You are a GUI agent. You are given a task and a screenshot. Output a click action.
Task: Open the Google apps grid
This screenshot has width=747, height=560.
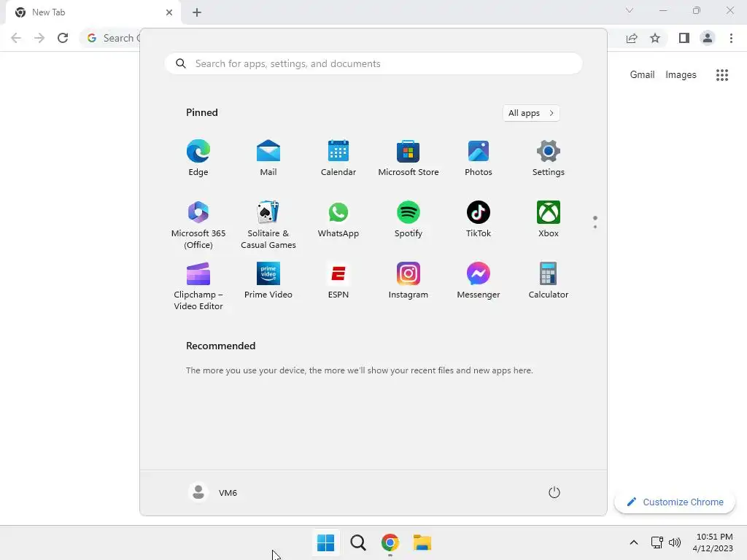[722, 75]
